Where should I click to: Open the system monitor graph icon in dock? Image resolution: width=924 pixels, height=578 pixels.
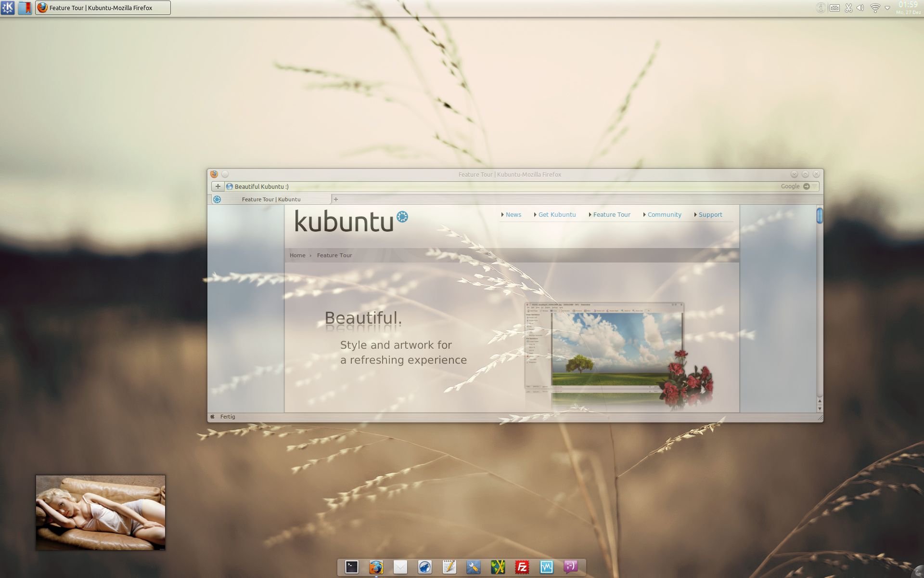tap(546, 567)
